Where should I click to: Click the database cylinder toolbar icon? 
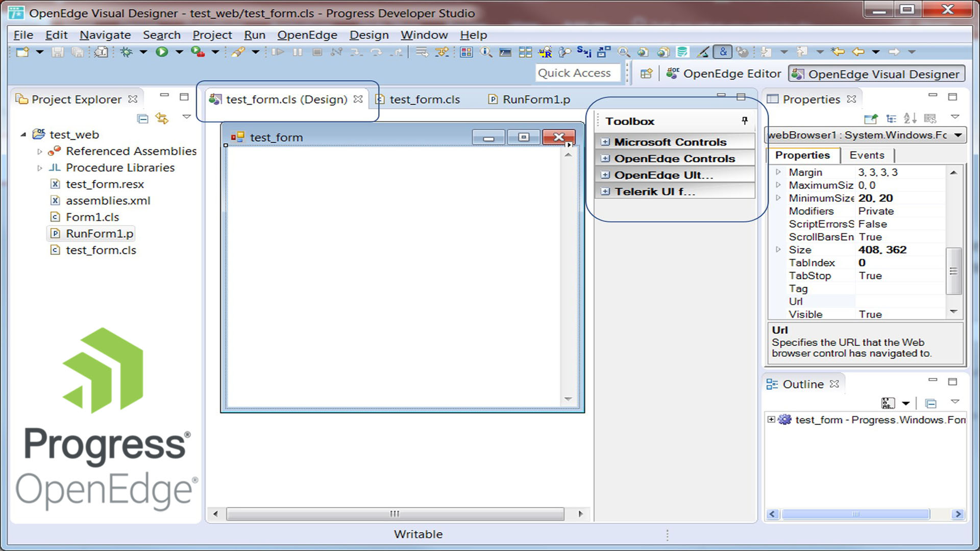[x=682, y=52]
